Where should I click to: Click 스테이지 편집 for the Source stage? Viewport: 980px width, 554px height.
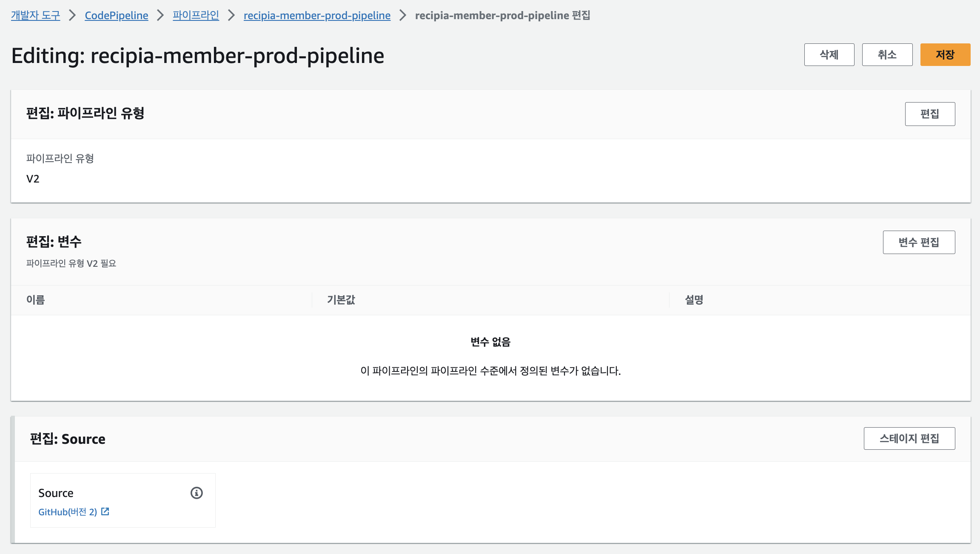click(x=909, y=438)
